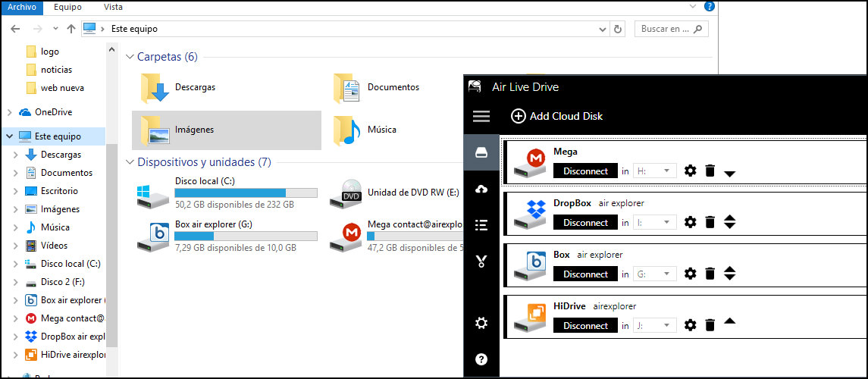
Task: Open Air Live Drive hamburger menu
Action: tap(481, 116)
